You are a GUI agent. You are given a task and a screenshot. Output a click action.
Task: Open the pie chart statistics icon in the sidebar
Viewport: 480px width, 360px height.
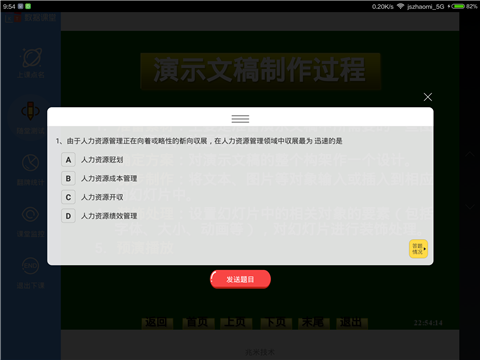(x=30, y=163)
